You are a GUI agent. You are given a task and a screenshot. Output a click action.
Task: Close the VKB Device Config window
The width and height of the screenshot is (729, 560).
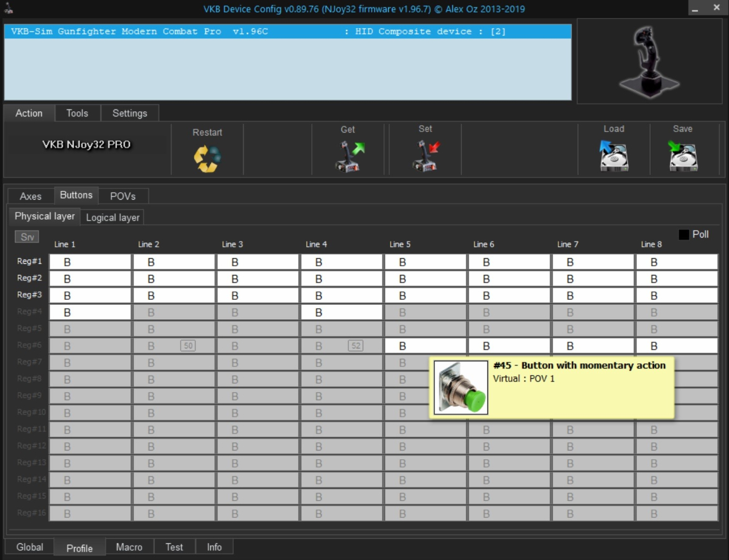(x=717, y=8)
